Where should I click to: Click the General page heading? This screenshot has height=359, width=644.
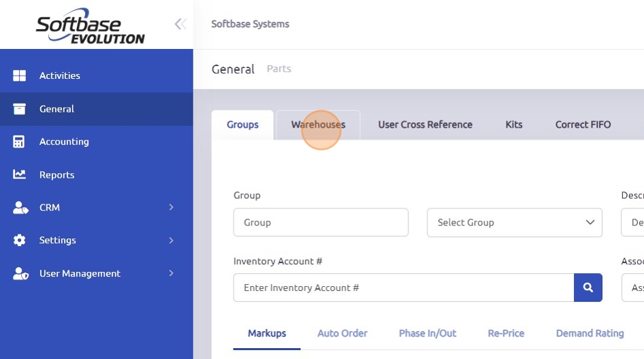click(233, 69)
